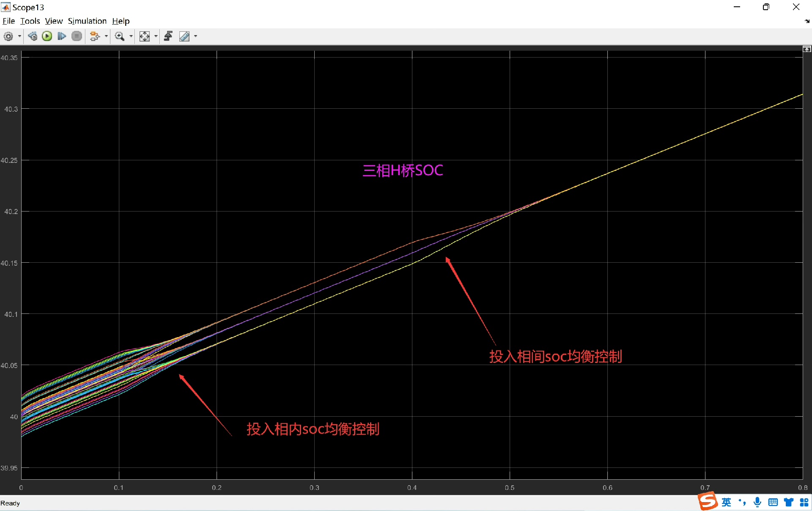
Task: Expand the dropdown next to the gear icon
Action: pyautogui.click(x=19, y=36)
